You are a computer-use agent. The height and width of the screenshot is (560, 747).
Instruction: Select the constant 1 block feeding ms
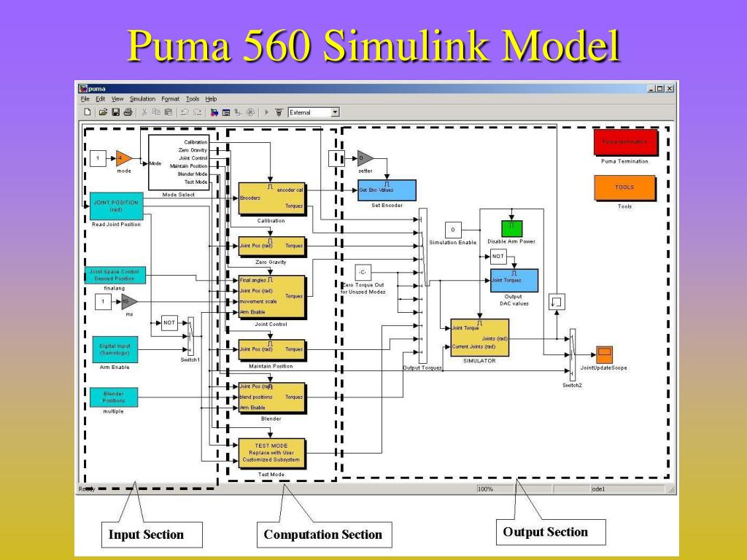pos(103,301)
